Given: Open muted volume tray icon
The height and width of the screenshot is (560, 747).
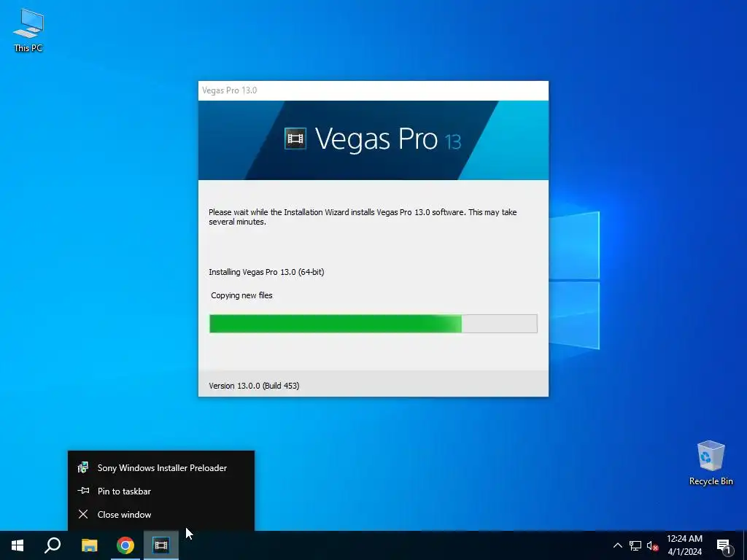Looking at the screenshot, I should point(652,545).
